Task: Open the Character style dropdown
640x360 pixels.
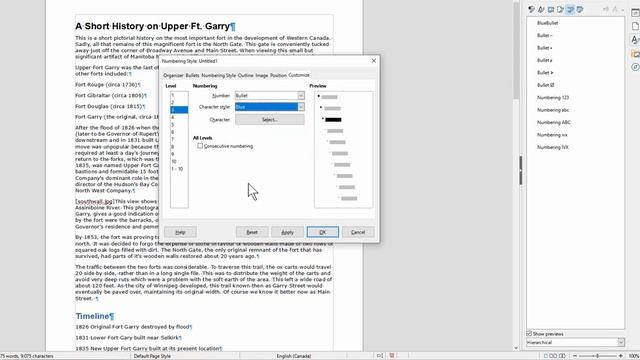Action: 301,107
